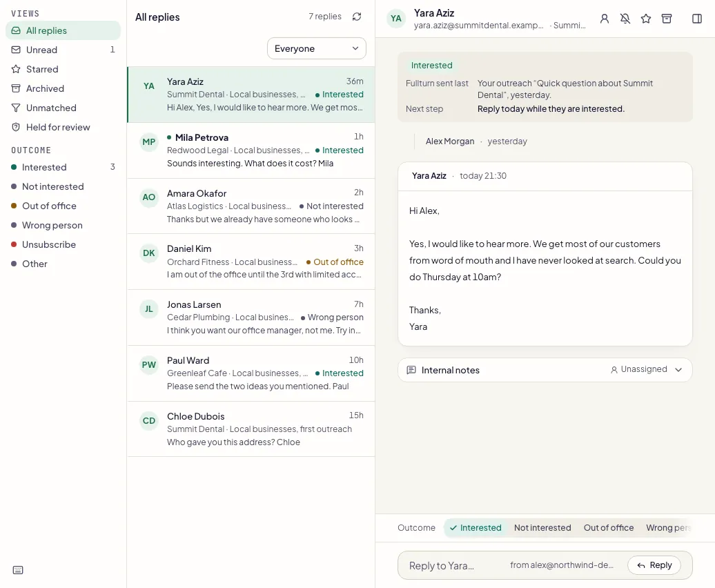The width and height of the screenshot is (715, 588).
Task: Show Archived replies
Action: tap(63, 88)
